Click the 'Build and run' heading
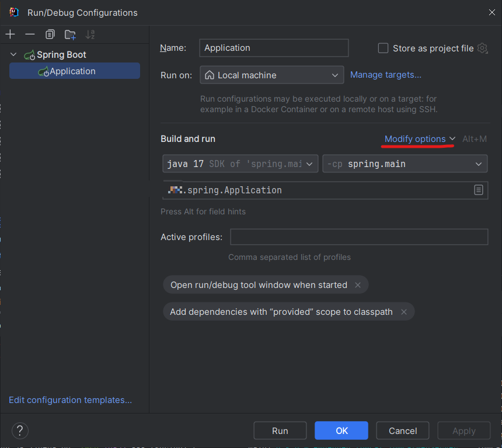This screenshot has width=502, height=448. tap(188, 139)
